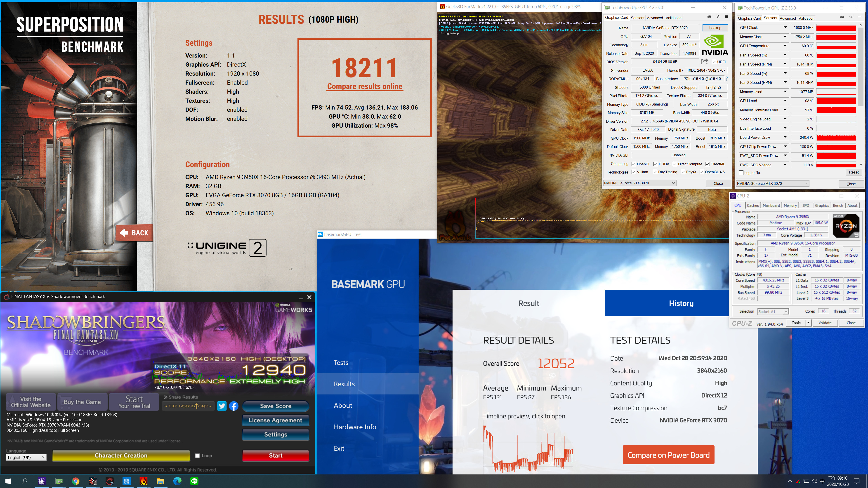This screenshot has height=488, width=868.
Task: Open the GPU Temperature sensor dropdown
Action: point(785,46)
